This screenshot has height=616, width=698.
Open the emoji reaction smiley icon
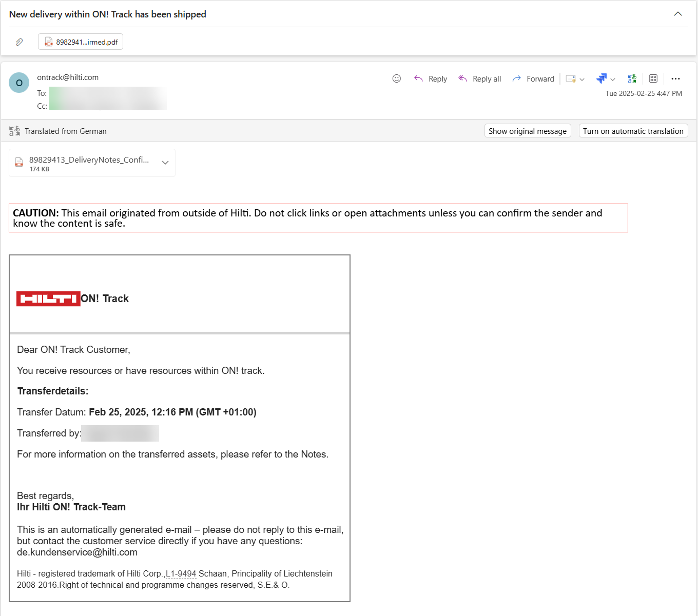pyautogui.click(x=396, y=78)
